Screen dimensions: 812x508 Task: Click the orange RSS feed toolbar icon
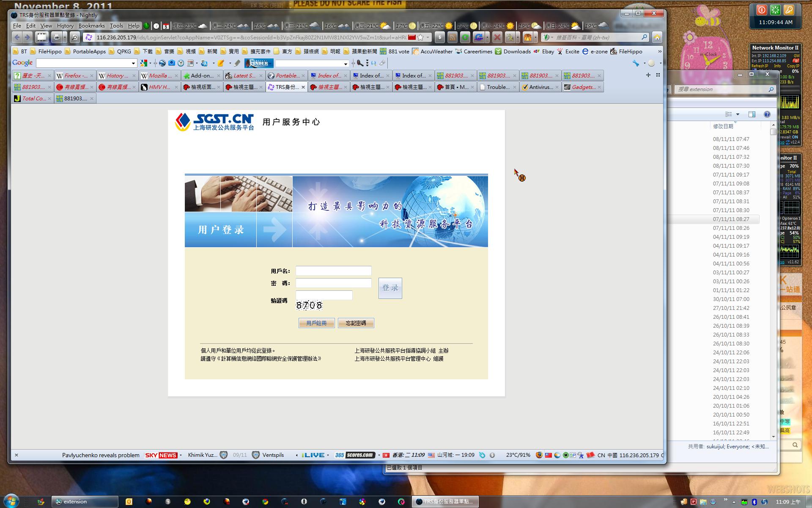[x=453, y=38]
